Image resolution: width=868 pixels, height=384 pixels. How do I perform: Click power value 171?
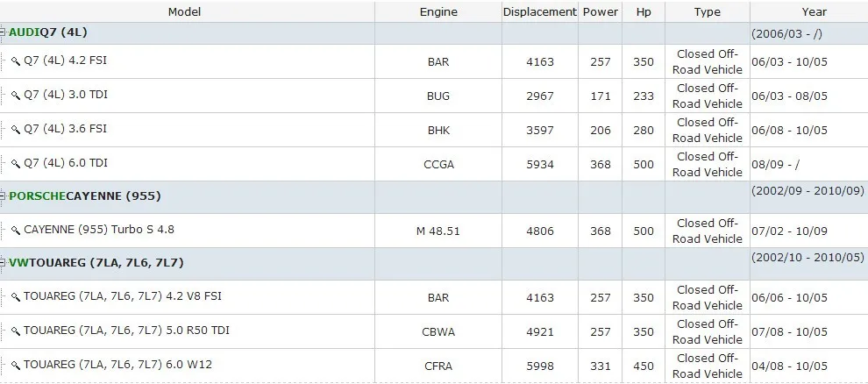[600, 96]
